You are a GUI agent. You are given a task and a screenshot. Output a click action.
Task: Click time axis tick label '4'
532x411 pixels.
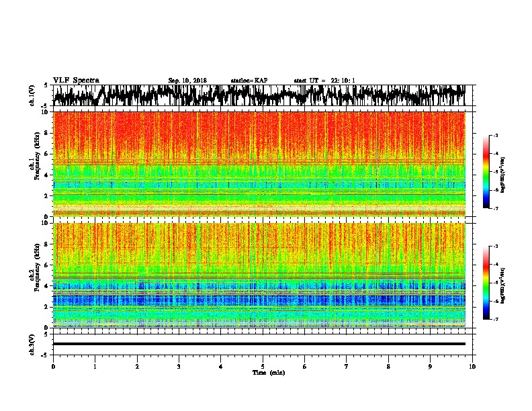pos(221,367)
